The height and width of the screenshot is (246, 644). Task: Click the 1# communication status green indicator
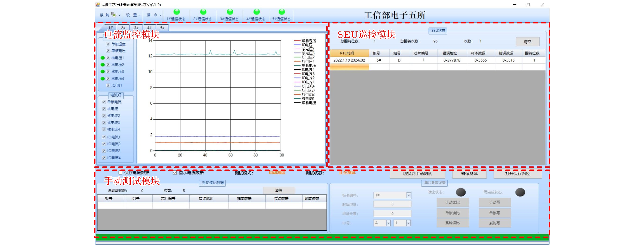click(x=176, y=12)
